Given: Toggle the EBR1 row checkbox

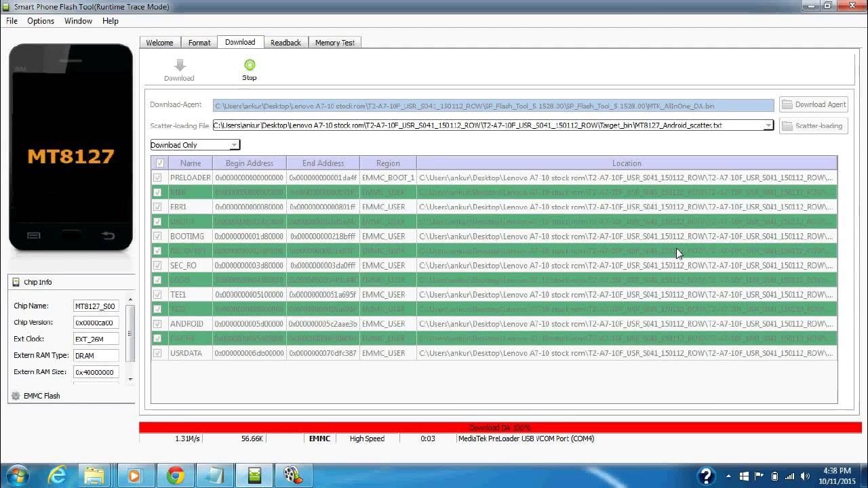Looking at the screenshot, I should 158,207.
